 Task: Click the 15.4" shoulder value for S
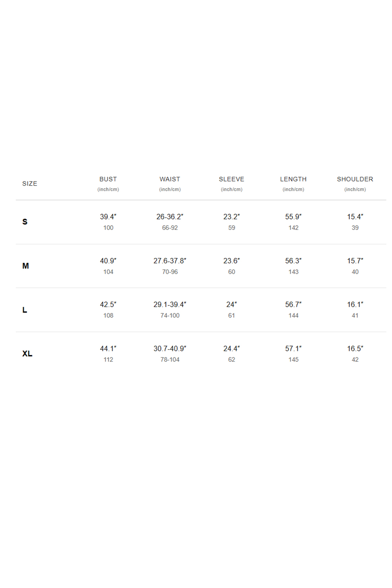pyautogui.click(x=355, y=217)
